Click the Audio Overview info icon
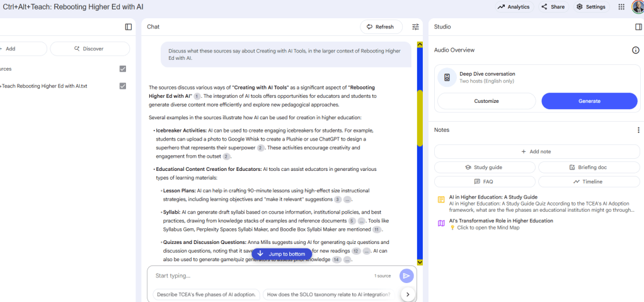The height and width of the screenshot is (302, 644). coord(635,50)
